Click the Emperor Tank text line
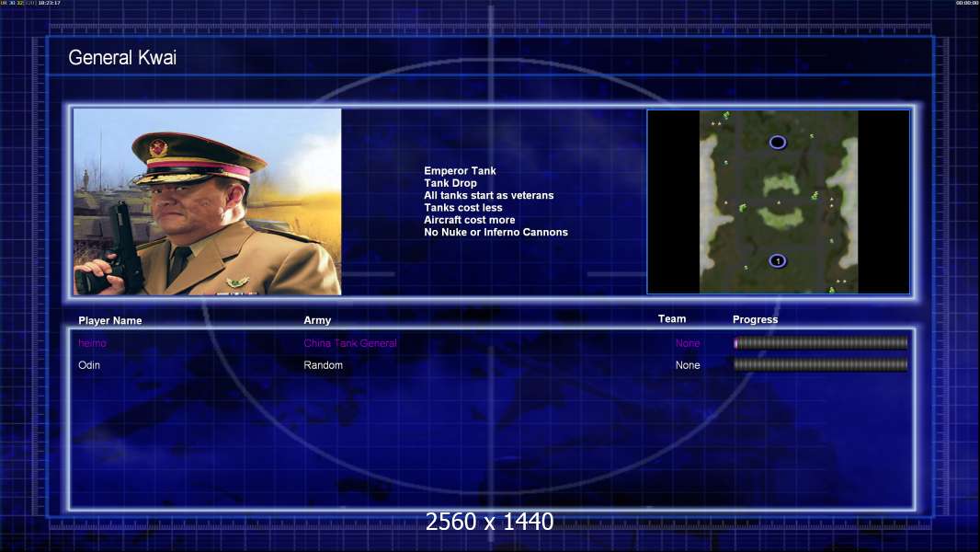The height and width of the screenshot is (552, 980). pyautogui.click(x=460, y=171)
